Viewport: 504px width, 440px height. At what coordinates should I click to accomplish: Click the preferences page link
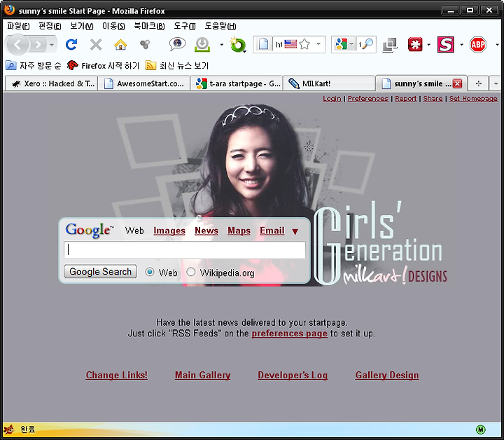(x=289, y=334)
